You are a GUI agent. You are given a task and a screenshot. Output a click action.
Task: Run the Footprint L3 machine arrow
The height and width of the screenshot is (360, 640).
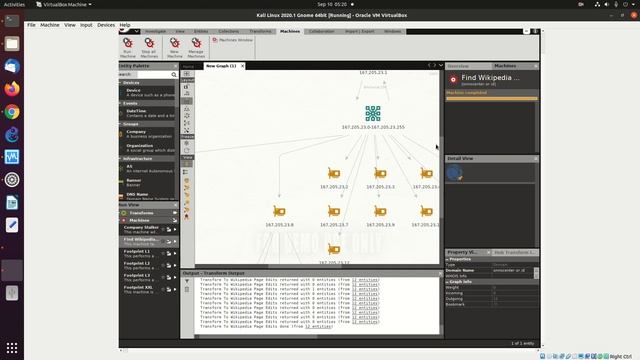click(175, 278)
